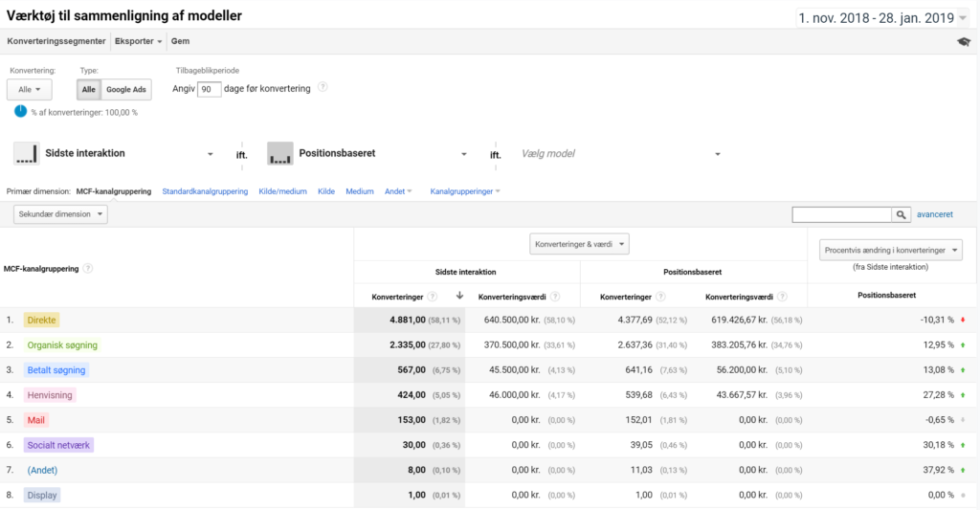
Task: Open the Konvertering Alle dropdown
Action: pos(30,89)
